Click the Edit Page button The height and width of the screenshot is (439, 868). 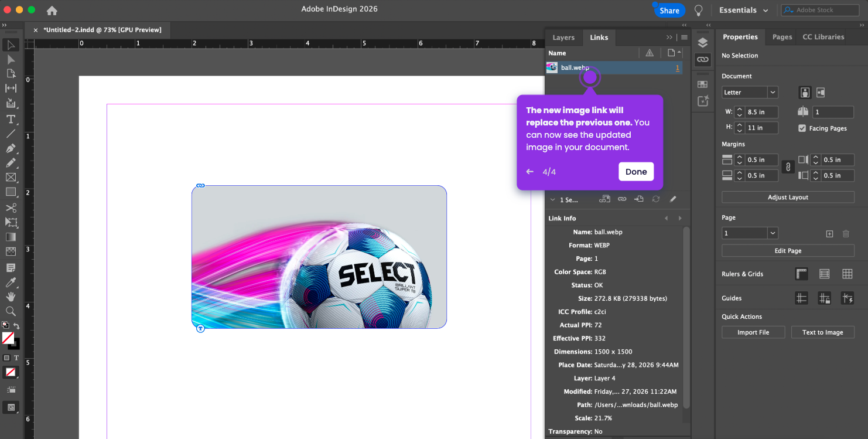(788, 251)
